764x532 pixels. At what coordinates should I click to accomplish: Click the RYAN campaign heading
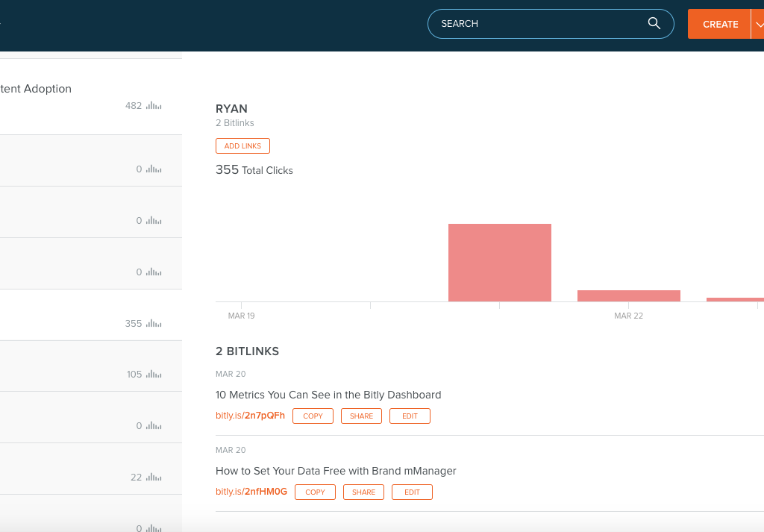[231, 109]
